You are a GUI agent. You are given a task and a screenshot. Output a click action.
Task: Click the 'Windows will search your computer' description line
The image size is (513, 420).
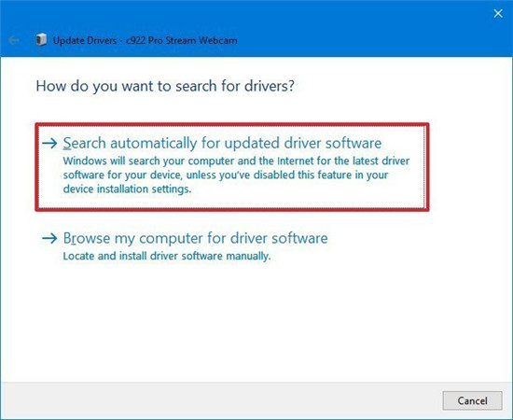[x=236, y=161]
